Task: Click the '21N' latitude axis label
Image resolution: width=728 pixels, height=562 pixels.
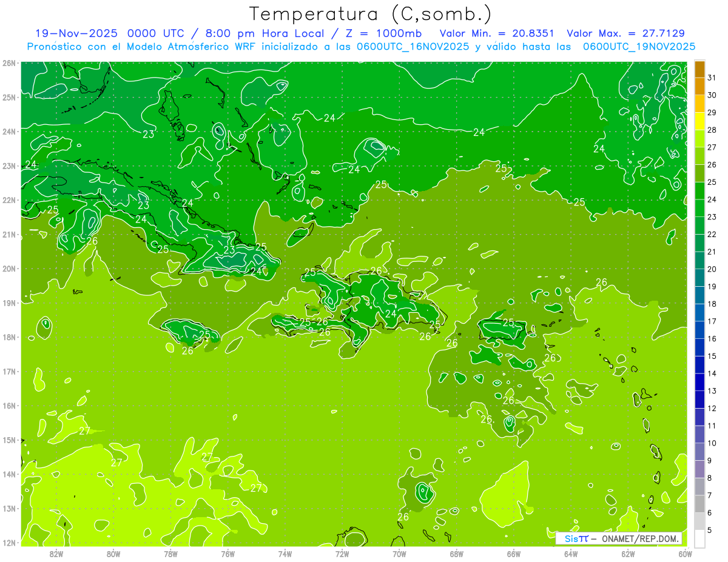Action: pyautogui.click(x=8, y=234)
